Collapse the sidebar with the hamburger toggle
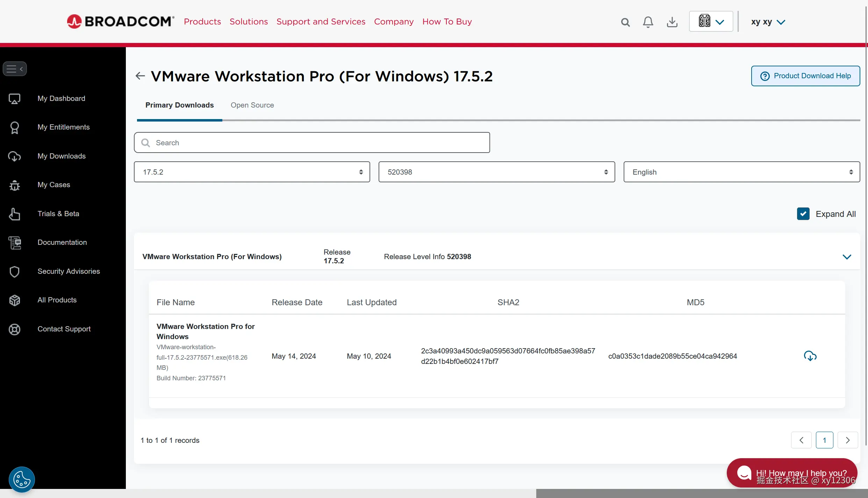The width and height of the screenshot is (868, 498). pyautogui.click(x=15, y=69)
